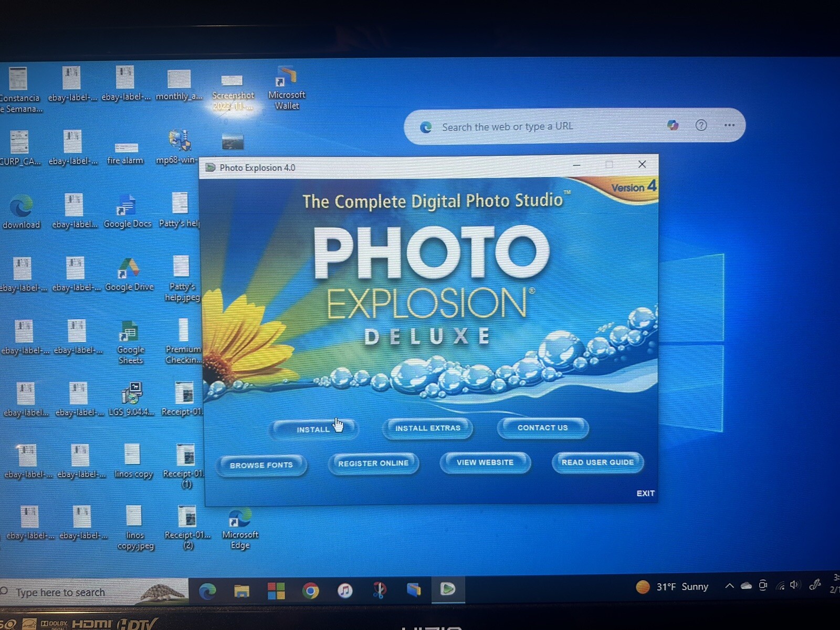Open Snipping Tool from the taskbar

pyautogui.click(x=379, y=590)
